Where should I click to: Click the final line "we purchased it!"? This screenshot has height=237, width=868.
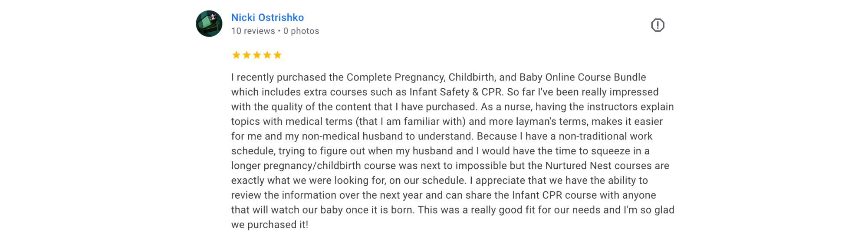point(270,225)
